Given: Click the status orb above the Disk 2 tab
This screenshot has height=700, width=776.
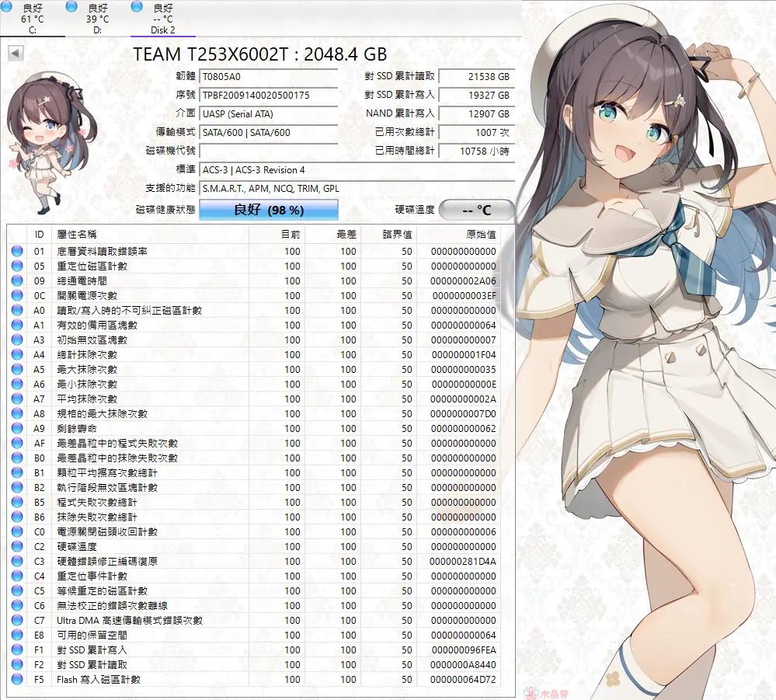Looking at the screenshot, I should [137, 7].
